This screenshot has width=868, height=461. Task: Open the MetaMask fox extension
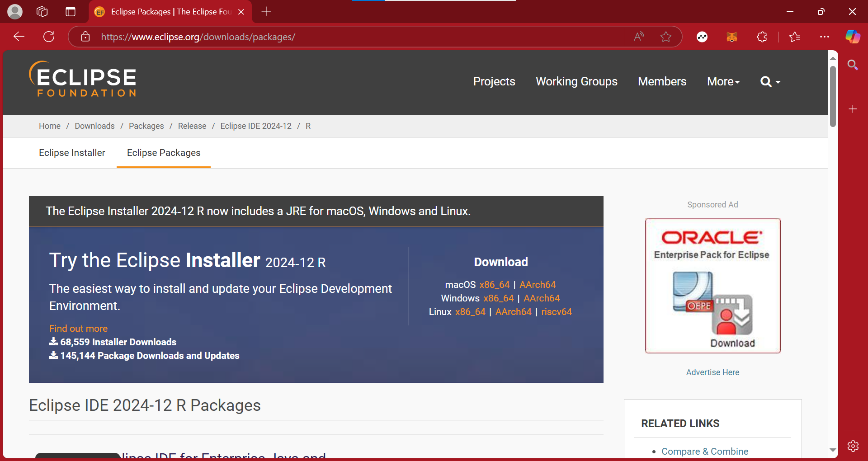click(732, 37)
